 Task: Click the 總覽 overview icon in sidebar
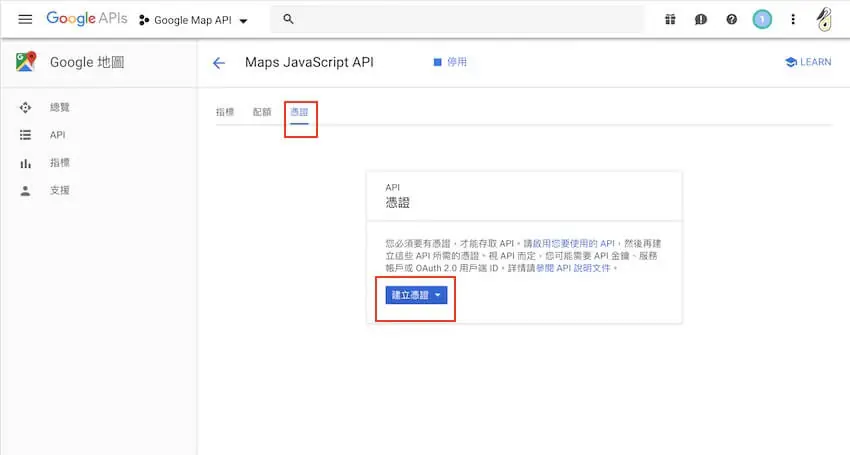point(25,107)
